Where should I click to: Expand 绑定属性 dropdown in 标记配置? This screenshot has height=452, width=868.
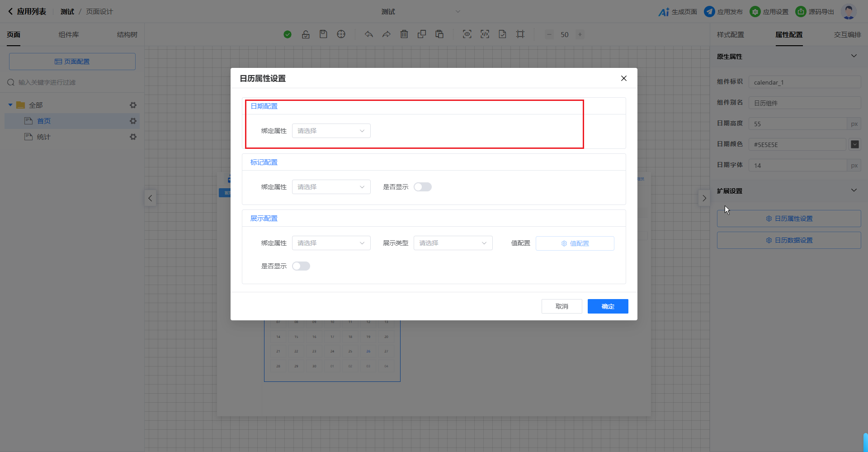tap(331, 187)
